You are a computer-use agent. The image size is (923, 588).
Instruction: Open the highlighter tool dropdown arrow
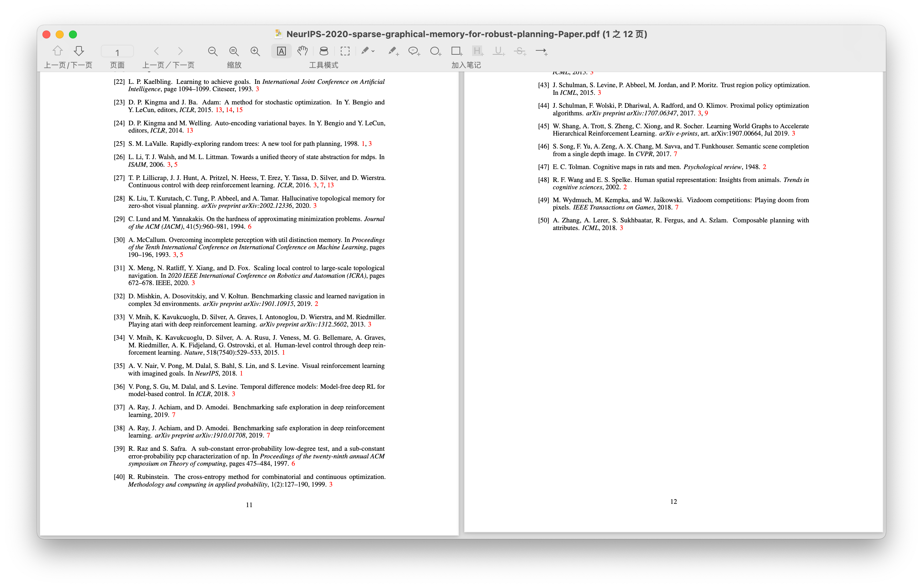point(373,51)
